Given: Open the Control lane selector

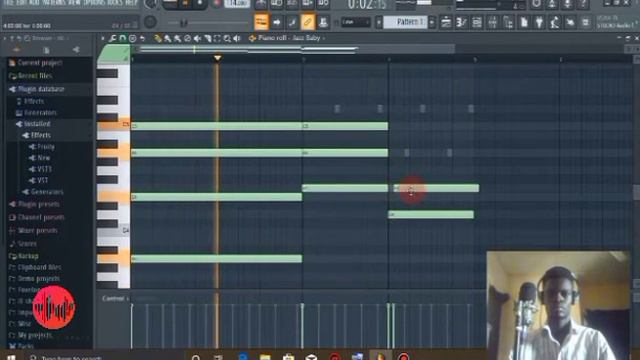Looking at the screenshot, I should [115, 299].
